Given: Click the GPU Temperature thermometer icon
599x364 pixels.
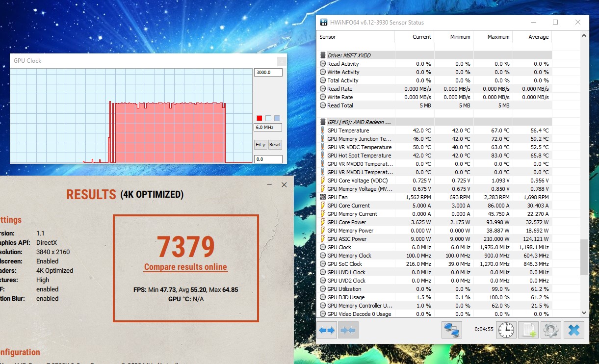Looking at the screenshot, I should [322, 130].
